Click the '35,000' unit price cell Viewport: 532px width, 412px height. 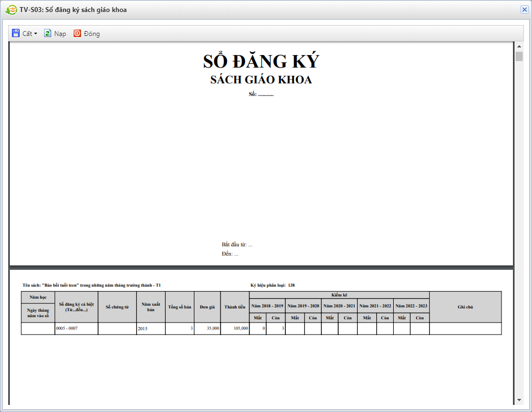(x=207, y=329)
